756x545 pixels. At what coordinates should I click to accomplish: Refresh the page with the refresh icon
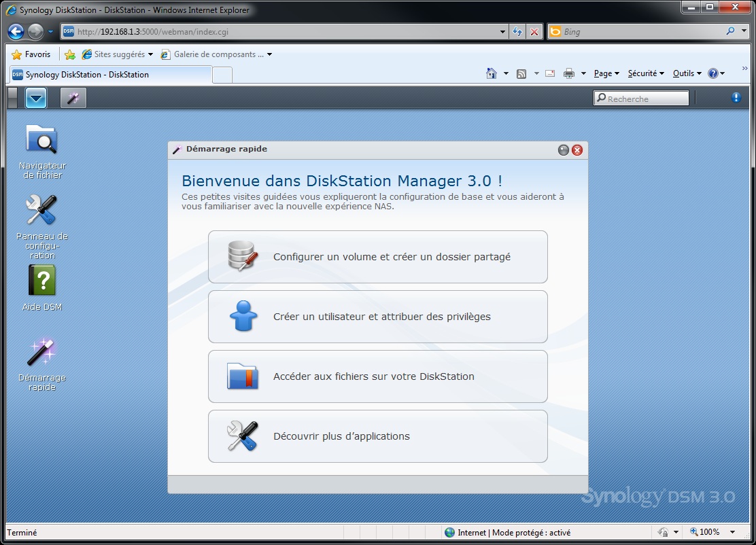tap(517, 32)
